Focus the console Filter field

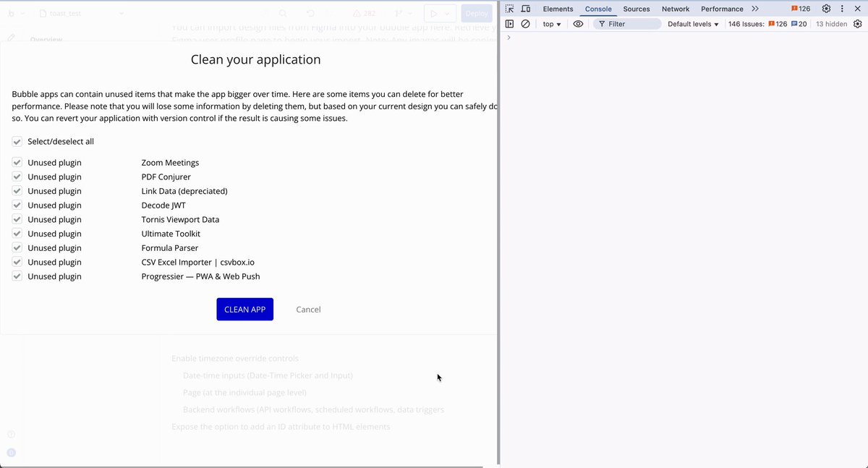(627, 24)
